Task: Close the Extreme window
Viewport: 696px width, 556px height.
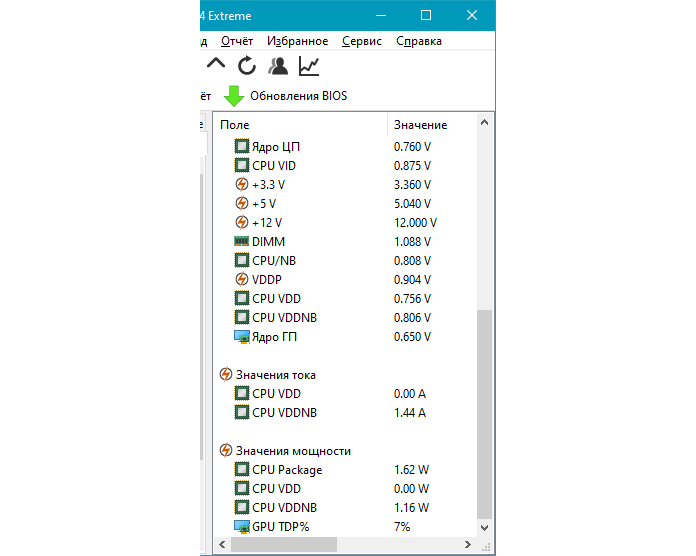Action: pos(472,16)
